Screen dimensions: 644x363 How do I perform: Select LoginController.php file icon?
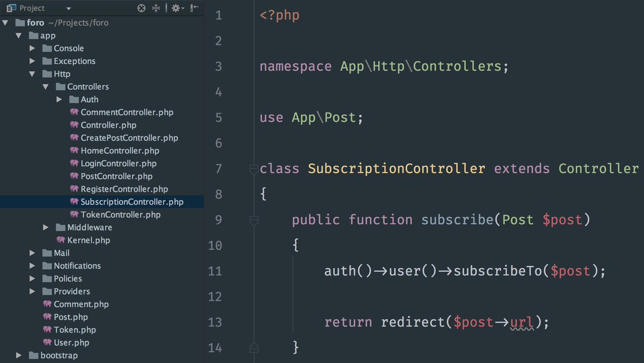click(x=74, y=164)
